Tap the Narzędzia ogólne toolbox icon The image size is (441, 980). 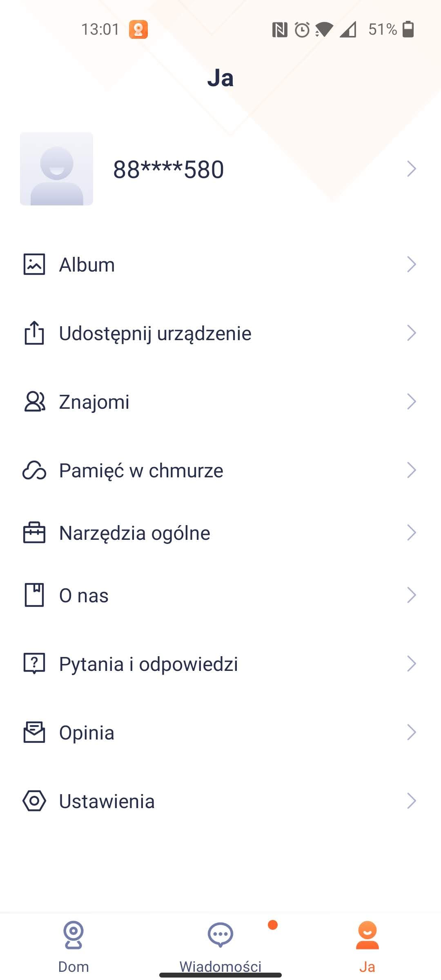(x=34, y=532)
